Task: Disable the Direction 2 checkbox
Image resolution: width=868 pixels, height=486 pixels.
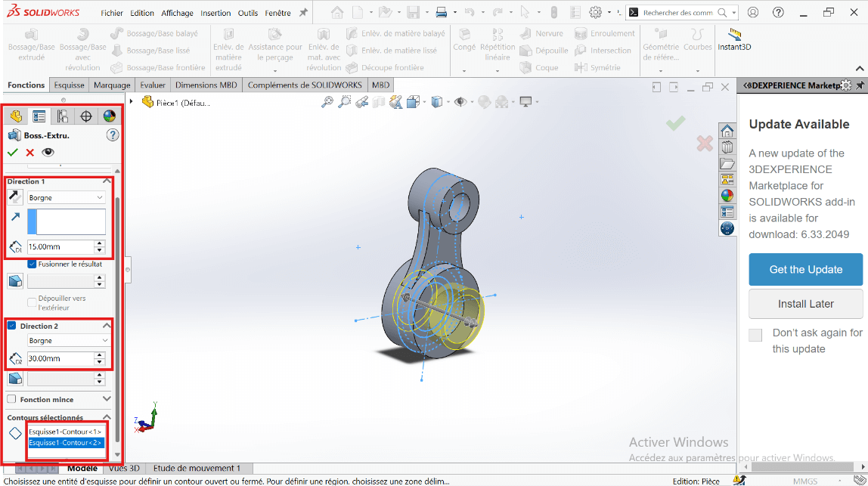Action: click(x=12, y=326)
